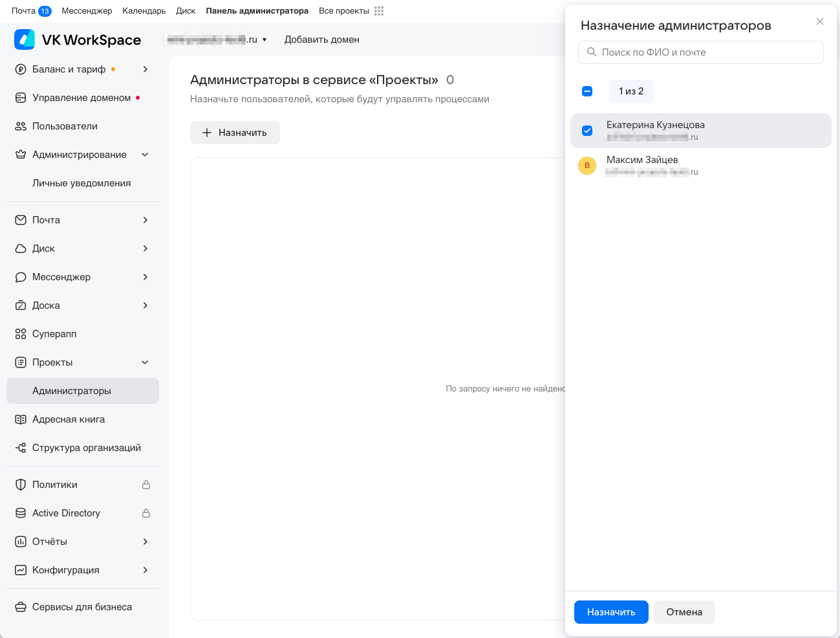Toggle the select-all checkbox
840x638 pixels.
tap(587, 91)
